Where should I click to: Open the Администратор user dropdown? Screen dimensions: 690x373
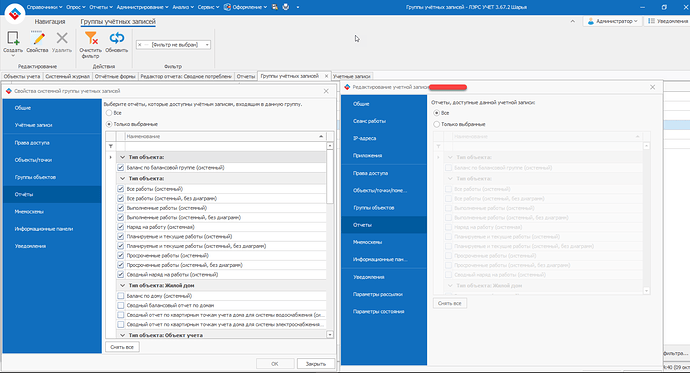(635, 21)
